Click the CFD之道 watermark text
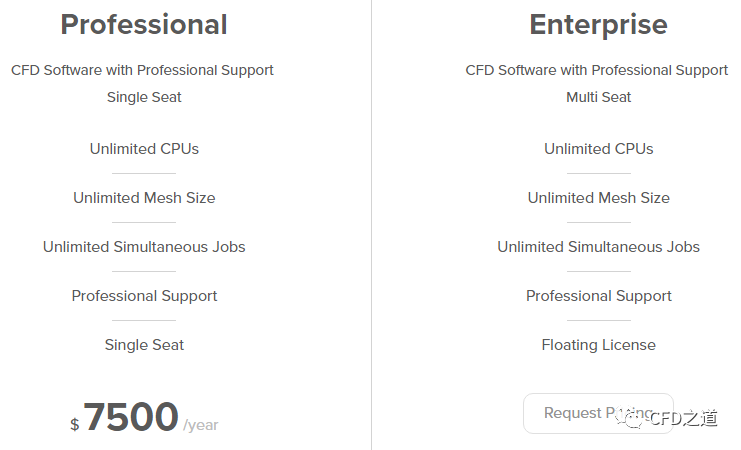This screenshot has width=741, height=450. tap(683, 419)
